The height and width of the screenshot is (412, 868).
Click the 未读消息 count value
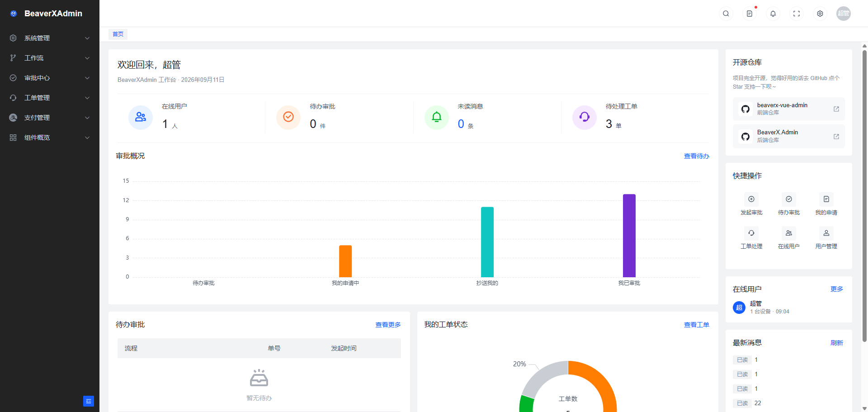461,124
